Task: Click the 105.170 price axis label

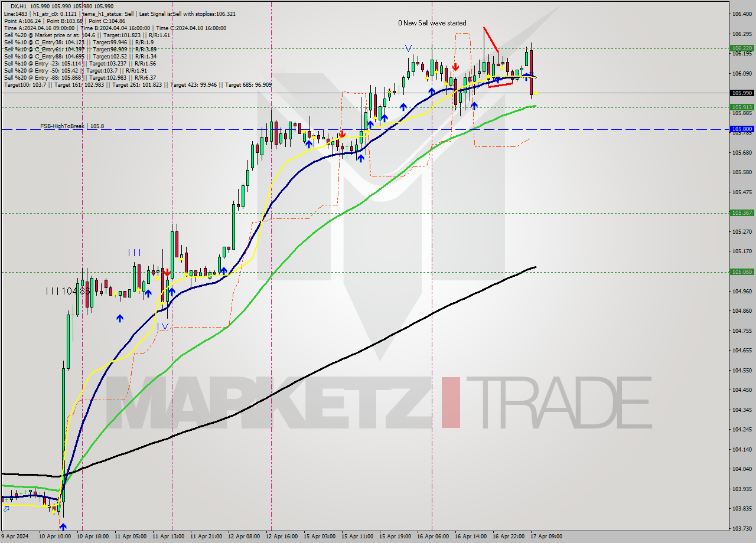Action: (x=742, y=251)
